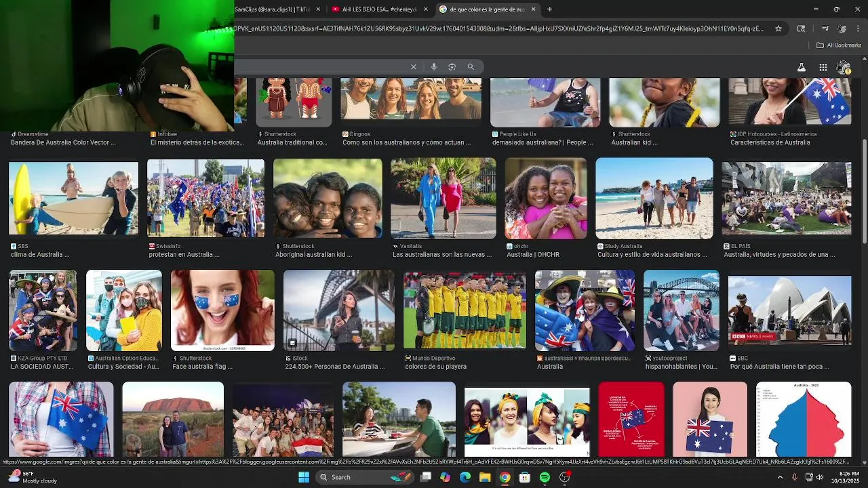Click the taskbar Search box
Image resolution: width=868 pixels, height=488 pixels.
(x=366, y=477)
